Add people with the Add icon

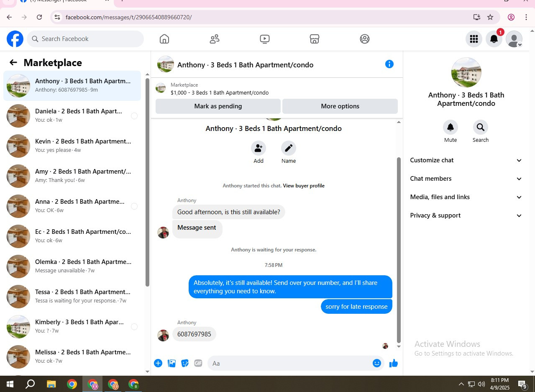pos(259,148)
